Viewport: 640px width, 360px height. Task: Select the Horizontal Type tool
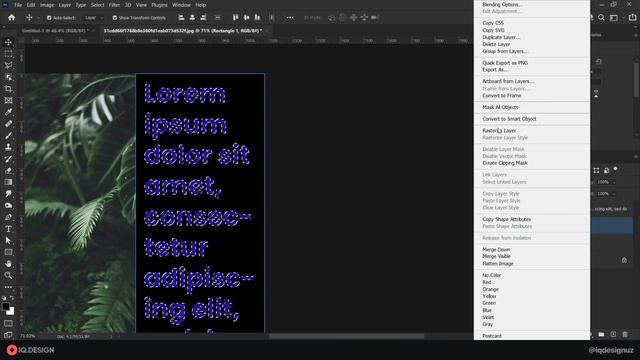(x=8, y=229)
